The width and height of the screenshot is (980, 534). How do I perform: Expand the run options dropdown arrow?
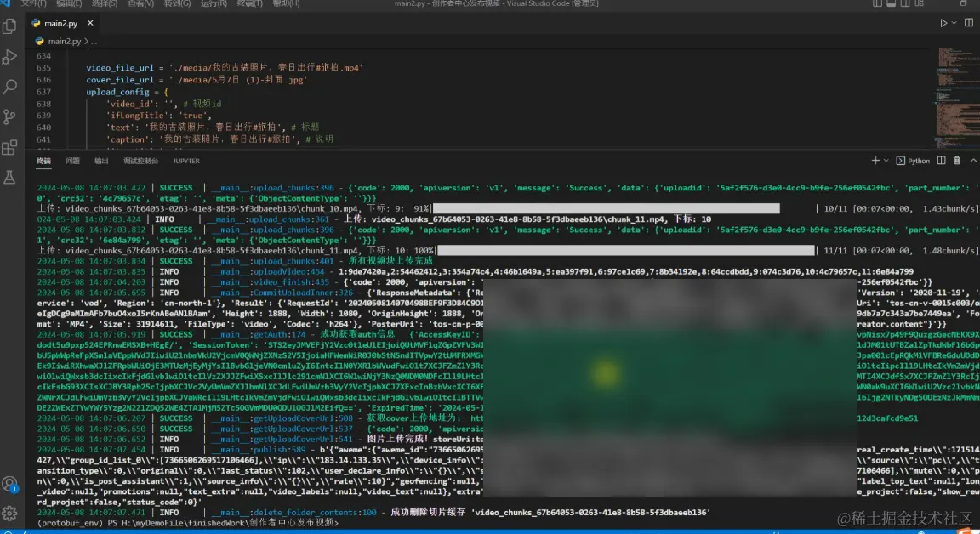[x=954, y=23]
